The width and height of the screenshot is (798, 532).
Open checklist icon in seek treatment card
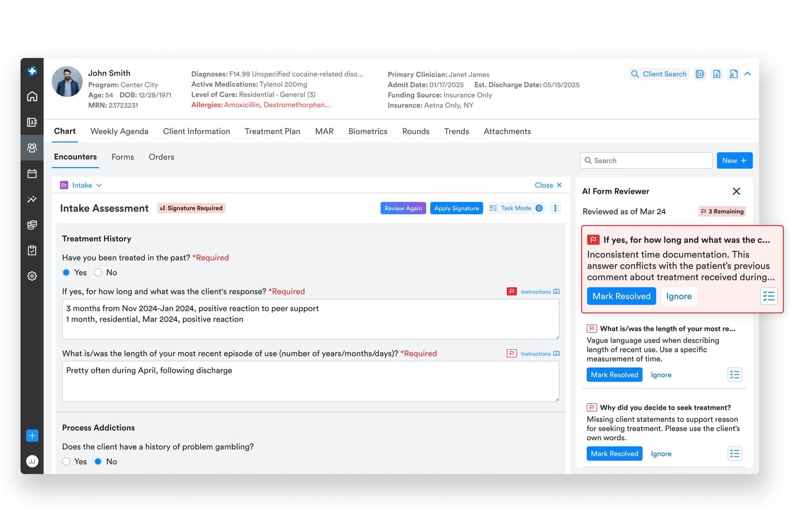(x=734, y=454)
